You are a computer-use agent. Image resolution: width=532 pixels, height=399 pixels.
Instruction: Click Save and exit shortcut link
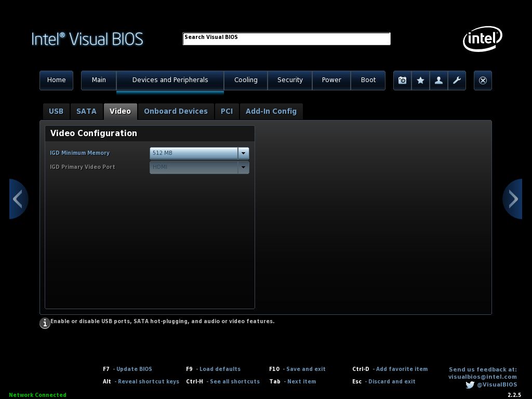pyautogui.click(x=305, y=369)
